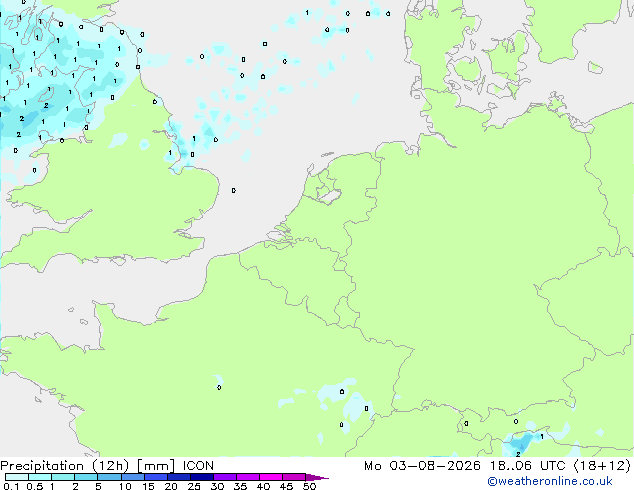Click legend scale label '15'
The image size is (634, 490).
(x=148, y=486)
